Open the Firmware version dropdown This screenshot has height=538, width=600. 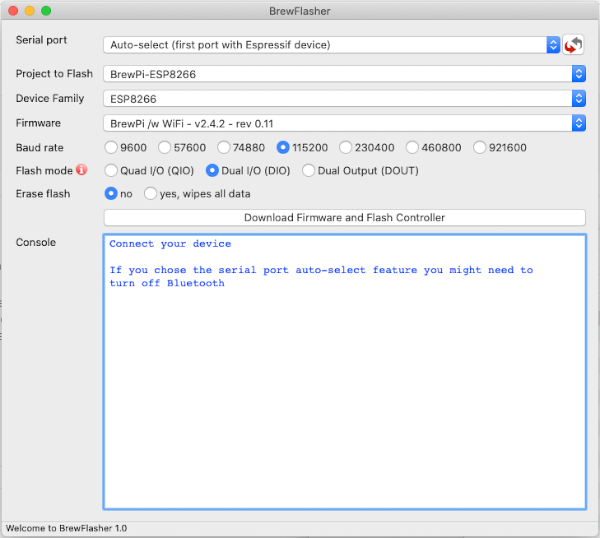344,124
